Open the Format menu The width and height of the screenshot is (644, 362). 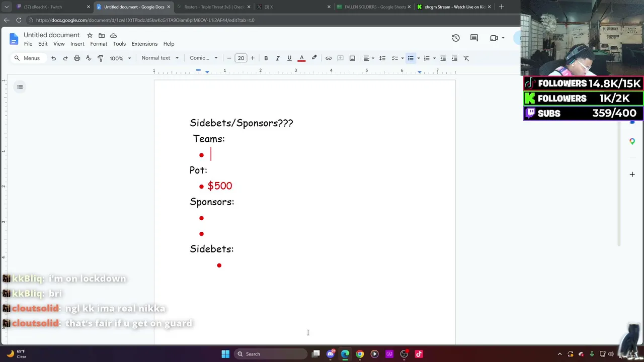pos(99,44)
